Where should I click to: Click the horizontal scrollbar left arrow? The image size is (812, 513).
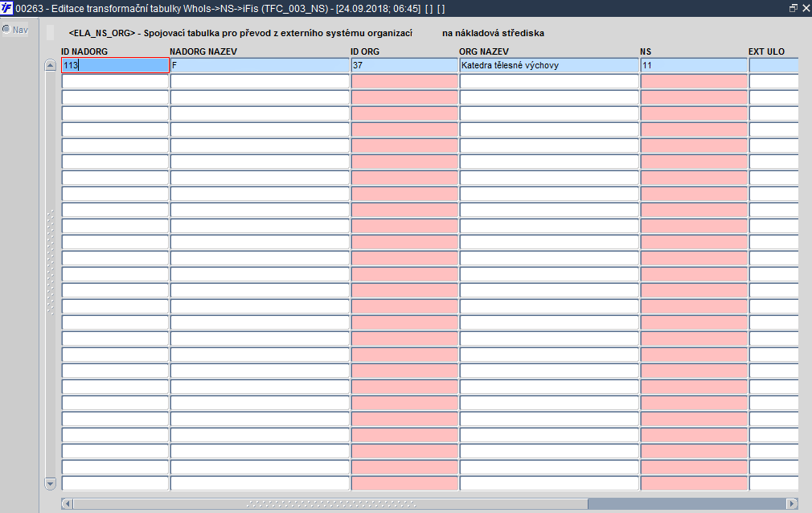(68, 503)
